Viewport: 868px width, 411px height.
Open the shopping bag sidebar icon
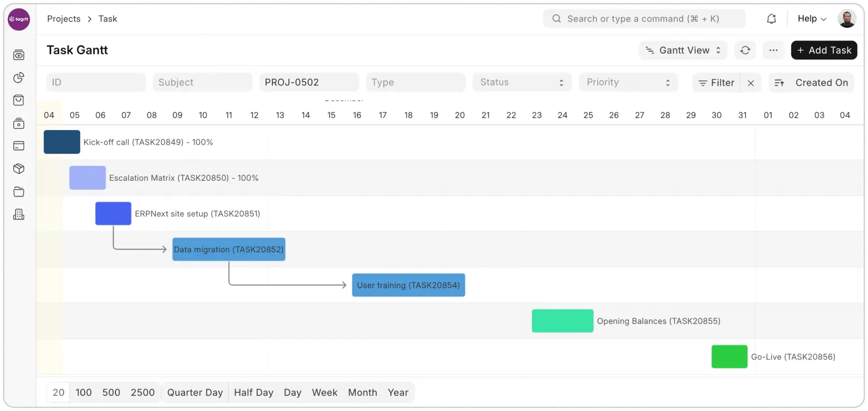19,101
